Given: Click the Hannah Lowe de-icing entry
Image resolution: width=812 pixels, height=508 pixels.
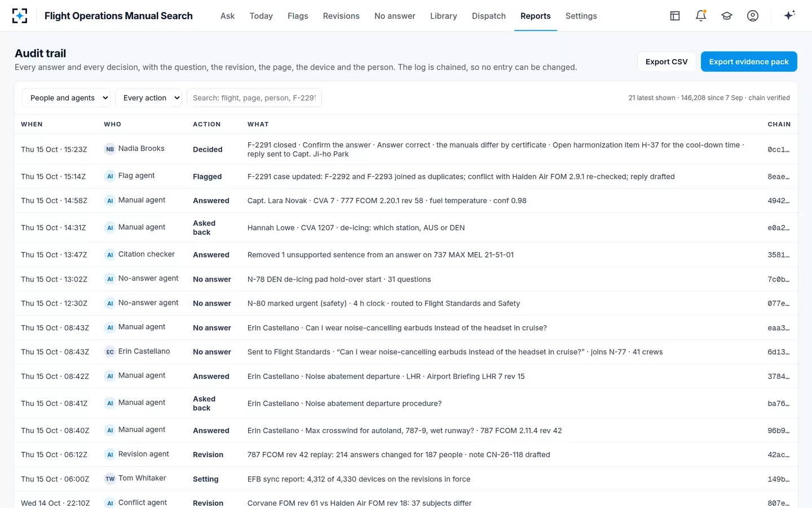Looking at the screenshot, I should coord(356,228).
